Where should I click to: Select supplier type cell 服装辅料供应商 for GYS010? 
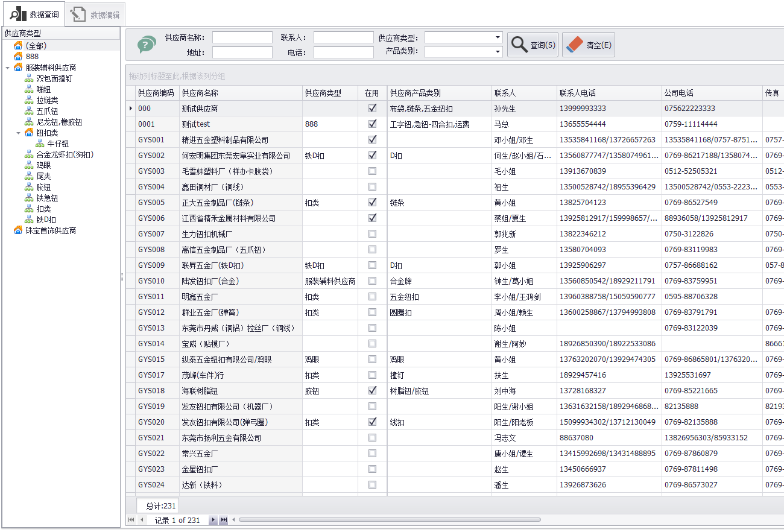tap(330, 281)
